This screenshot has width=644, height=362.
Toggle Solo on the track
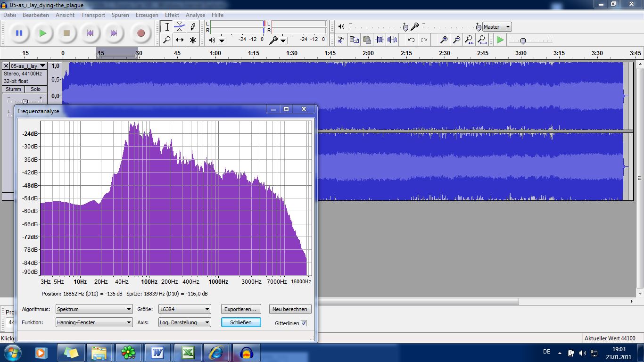[x=36, y=90]
